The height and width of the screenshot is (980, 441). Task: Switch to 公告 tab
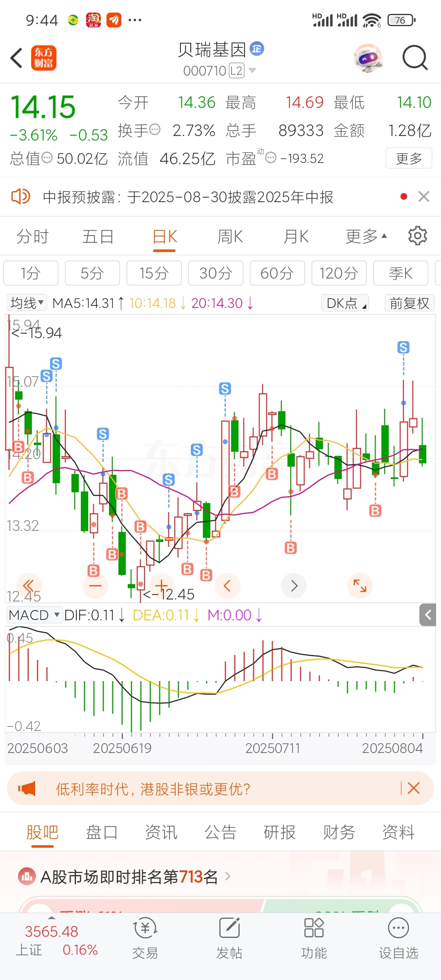click(220, 832)
